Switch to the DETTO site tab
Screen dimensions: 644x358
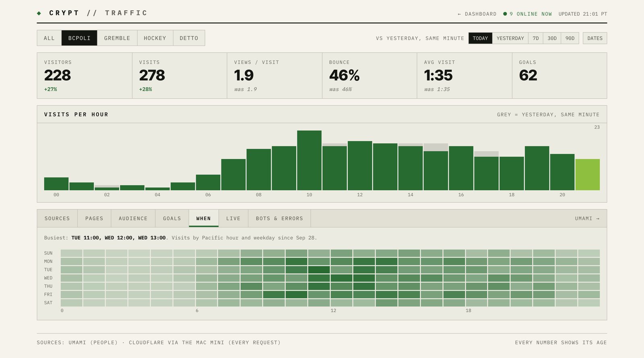[189, 38]
